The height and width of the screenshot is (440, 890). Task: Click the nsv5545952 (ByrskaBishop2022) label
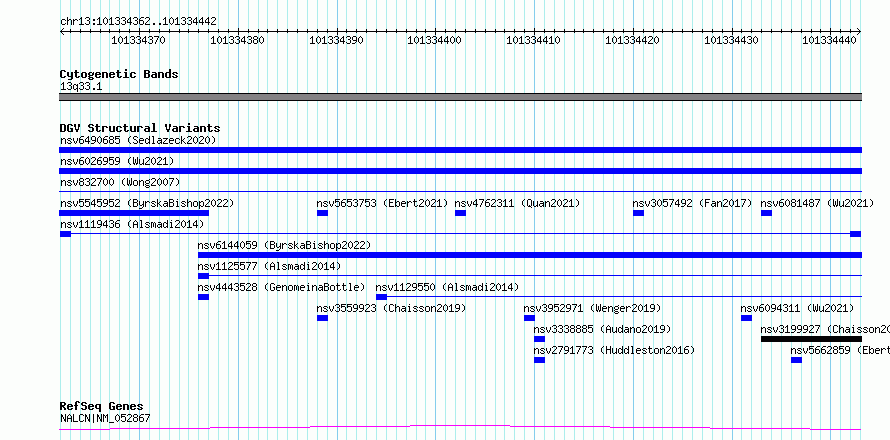click(146, 203)
